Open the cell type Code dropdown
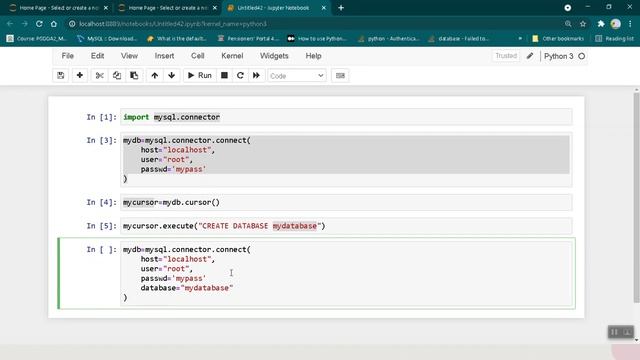Screen dimensions: 640x360 point(297,76)
